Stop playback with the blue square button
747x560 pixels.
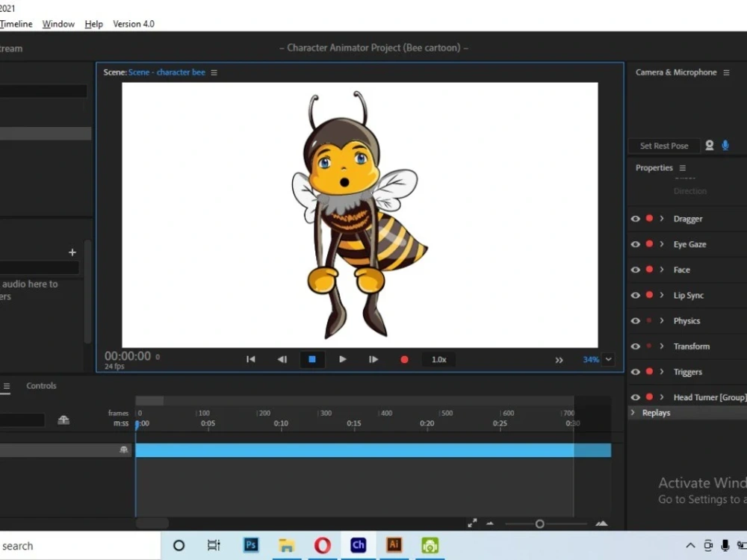[x=312, y=360]
